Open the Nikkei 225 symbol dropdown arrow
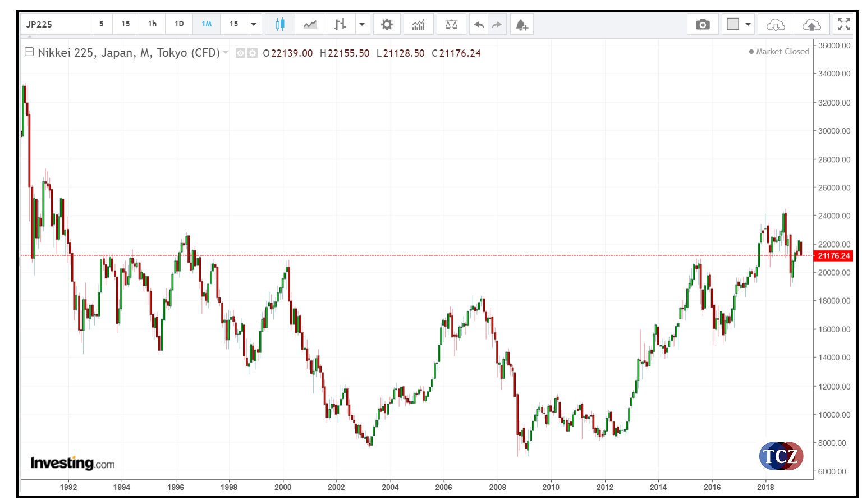This screenshot has height=504, width=862. tap(226, 53)
